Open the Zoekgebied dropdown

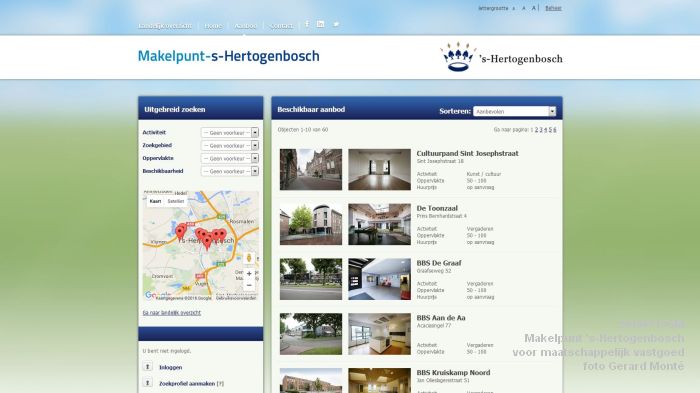[x=230, y=146]
